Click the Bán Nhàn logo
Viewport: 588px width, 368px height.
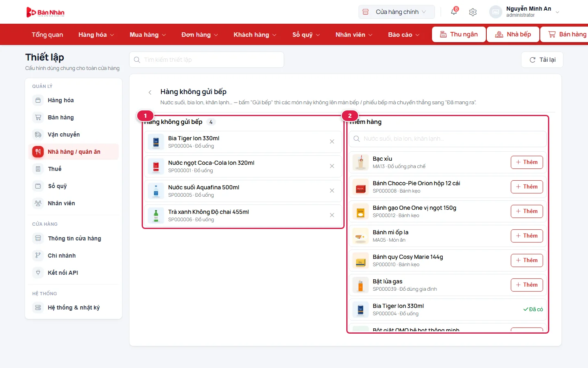45,12
